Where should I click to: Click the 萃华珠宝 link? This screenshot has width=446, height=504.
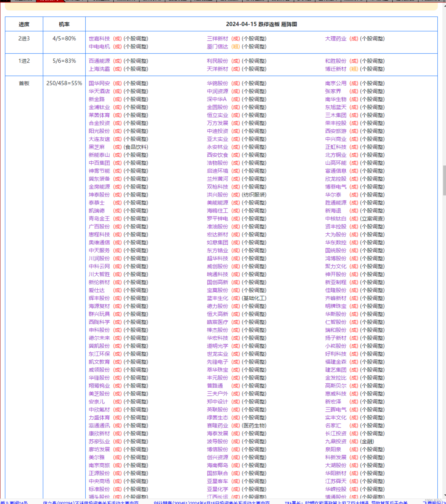[x=218, y=370]
